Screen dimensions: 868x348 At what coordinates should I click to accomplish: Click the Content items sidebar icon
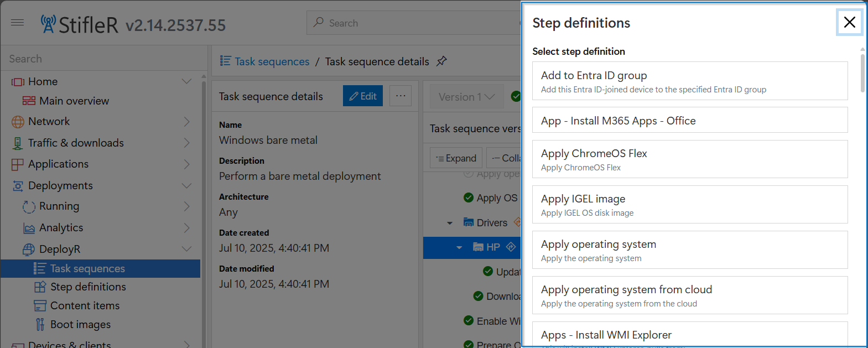point(40,305)
